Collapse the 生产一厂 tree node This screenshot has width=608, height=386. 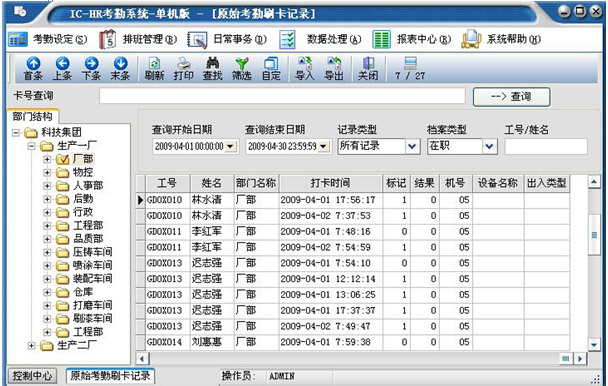31,146
